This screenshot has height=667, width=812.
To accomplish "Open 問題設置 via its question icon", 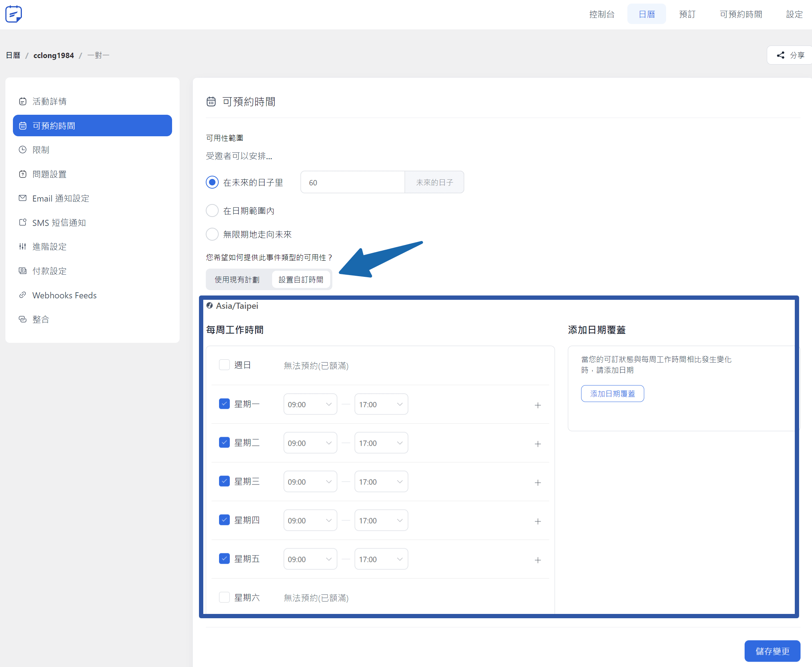I will coord(23,174).
